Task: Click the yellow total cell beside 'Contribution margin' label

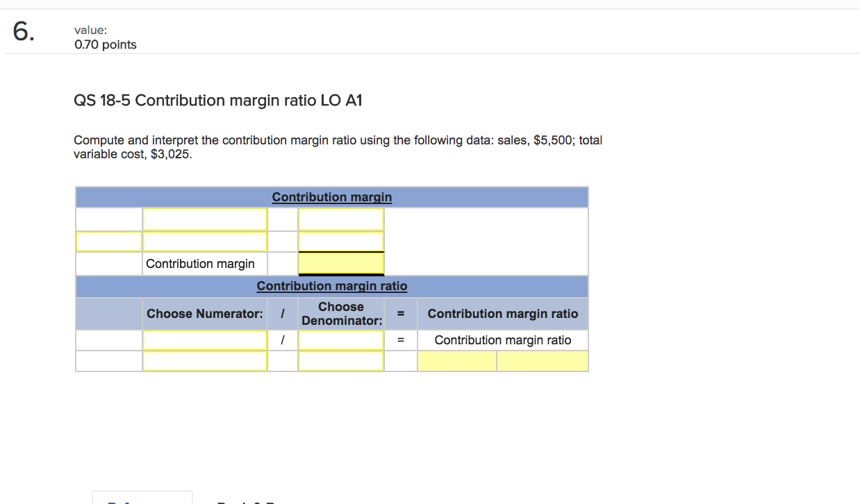Action: (x=341, y=264)
